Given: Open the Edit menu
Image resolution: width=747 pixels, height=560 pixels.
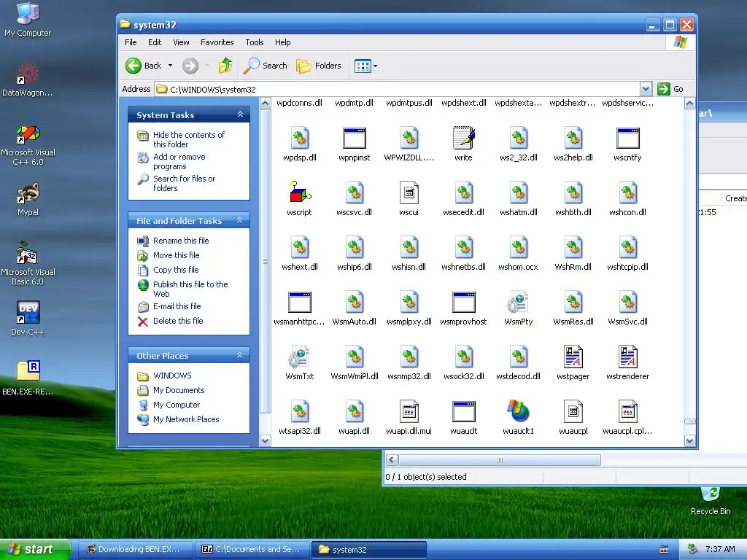Looking at the screenshot, I should tap(155, 42).
